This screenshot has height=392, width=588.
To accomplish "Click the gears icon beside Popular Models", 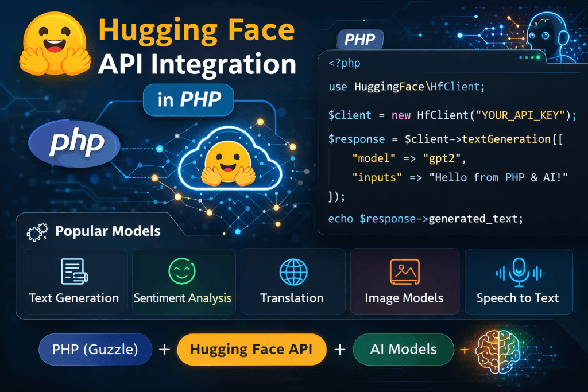I will [37, 232].
